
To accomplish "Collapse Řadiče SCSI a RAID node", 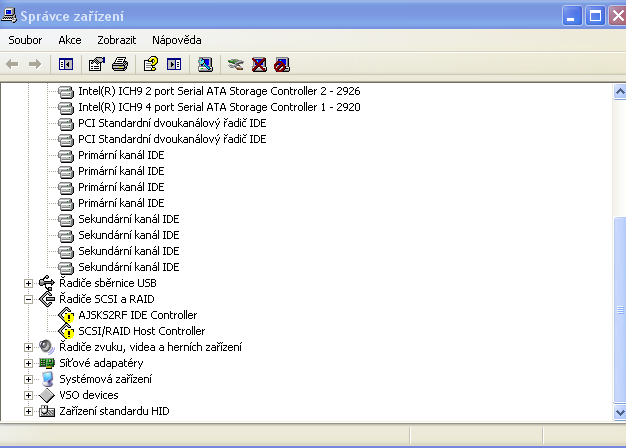I will click(28, 299).
